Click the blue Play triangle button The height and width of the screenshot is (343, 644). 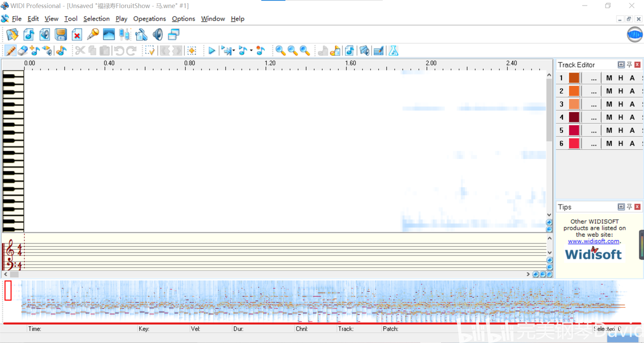[x=212, y=51]
